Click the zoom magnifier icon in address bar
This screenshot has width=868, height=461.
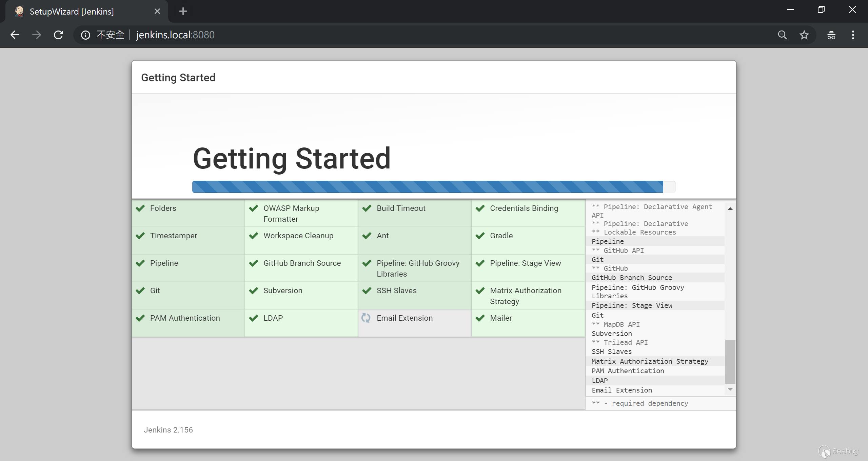click(x=782, y=35)
